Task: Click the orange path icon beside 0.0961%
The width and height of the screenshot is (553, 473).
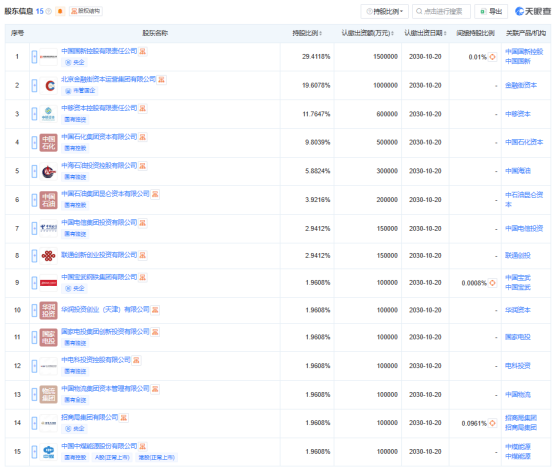Action: click(x=492, y=423)
